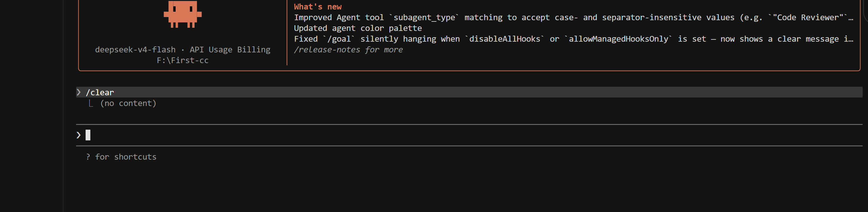Click the vertical divider beside the mascot panel
Viewport: 868px width, 212px height.
point(287,32)
